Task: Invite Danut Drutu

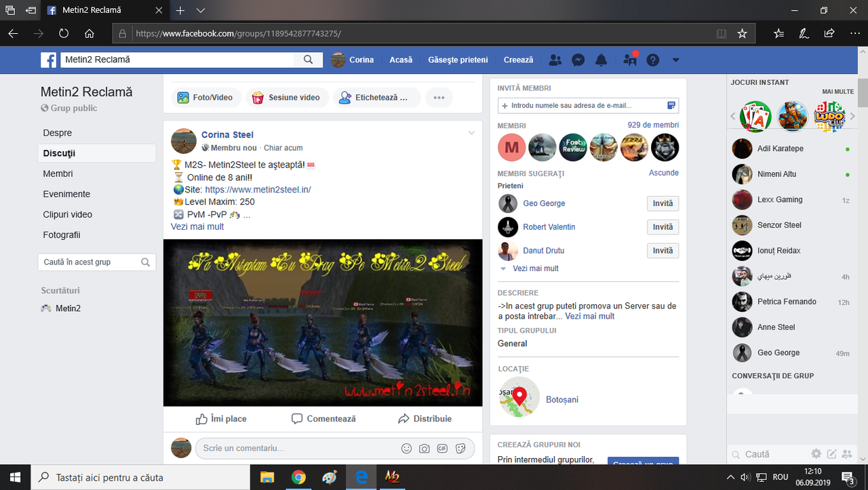Action: point(663,251)
